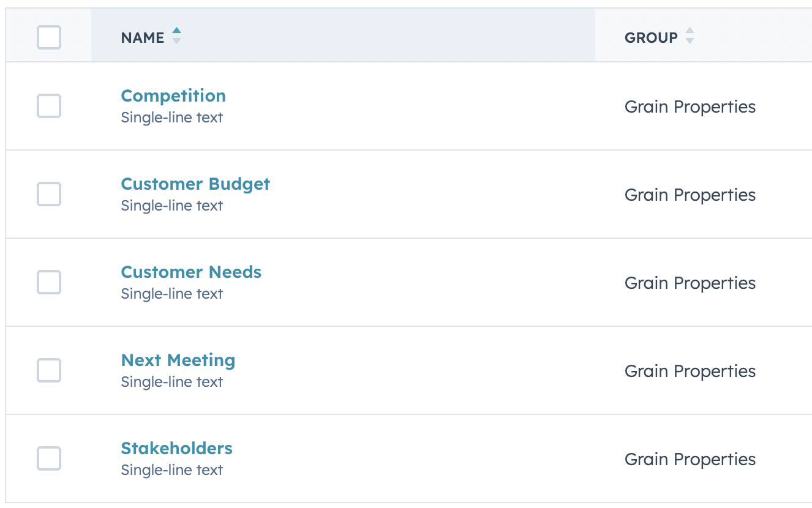The image size is (812, 508).
Task: Click Grain Properties in Stakeholders row
Action: (x=690, y=459)
